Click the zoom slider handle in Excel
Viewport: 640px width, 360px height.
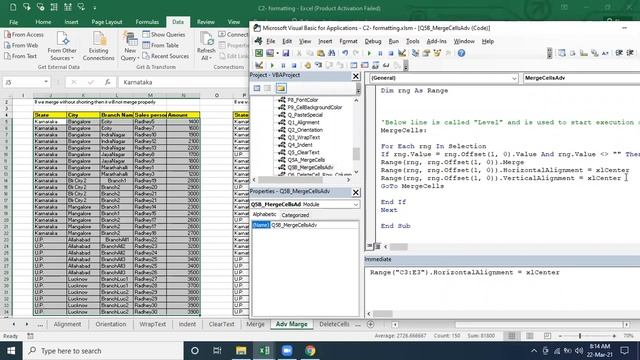click(580, 336)
